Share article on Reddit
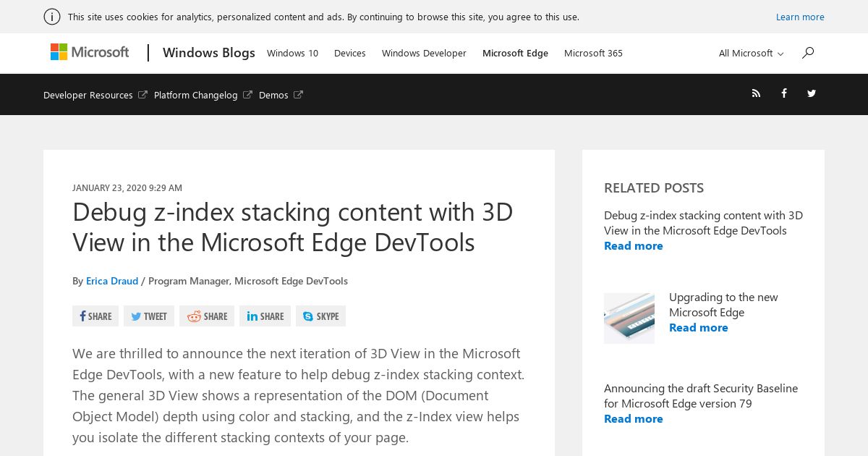 [x=207, y=316]
